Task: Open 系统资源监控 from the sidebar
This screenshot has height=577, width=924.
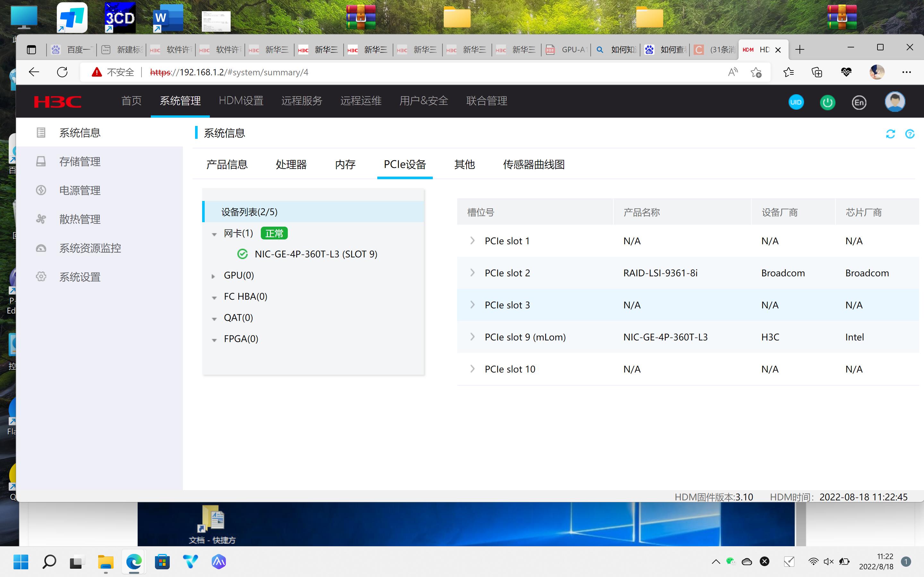Action: (x=90, y=248)
